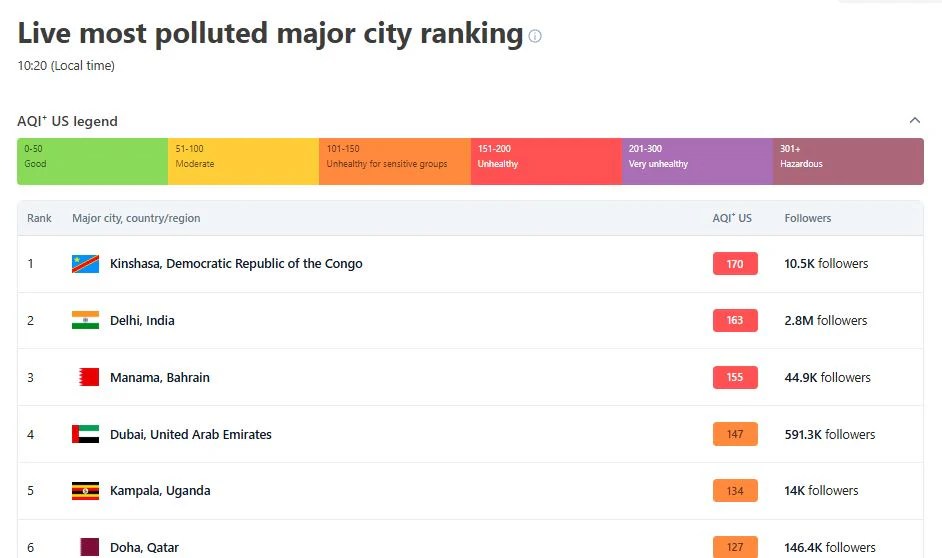Click the Bahrain flag icon
Image resolution: width=942 pixels, height=558 pixels.
click(x=89, y=377)
